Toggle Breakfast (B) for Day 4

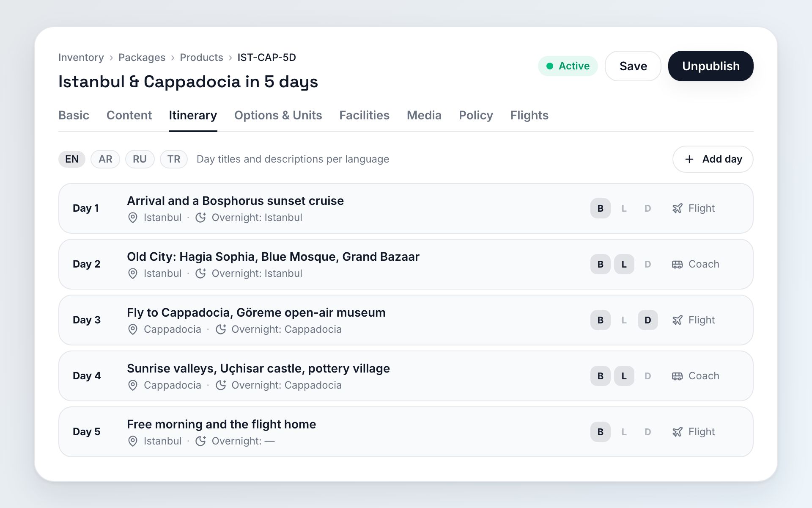(601, 376)
